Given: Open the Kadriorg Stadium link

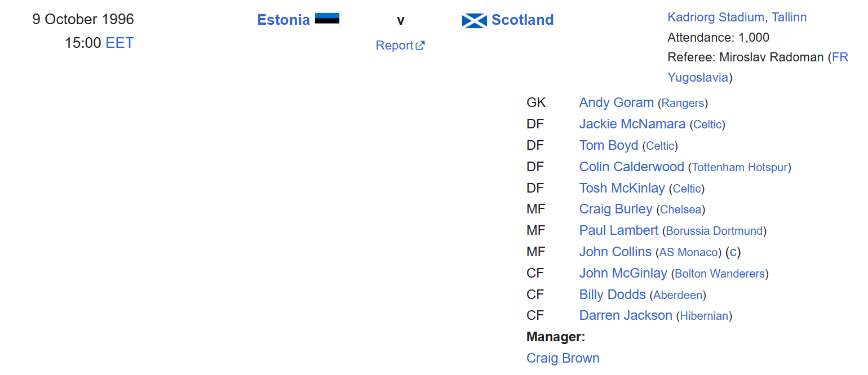Looking at the screenshot, I should point(715,17).
